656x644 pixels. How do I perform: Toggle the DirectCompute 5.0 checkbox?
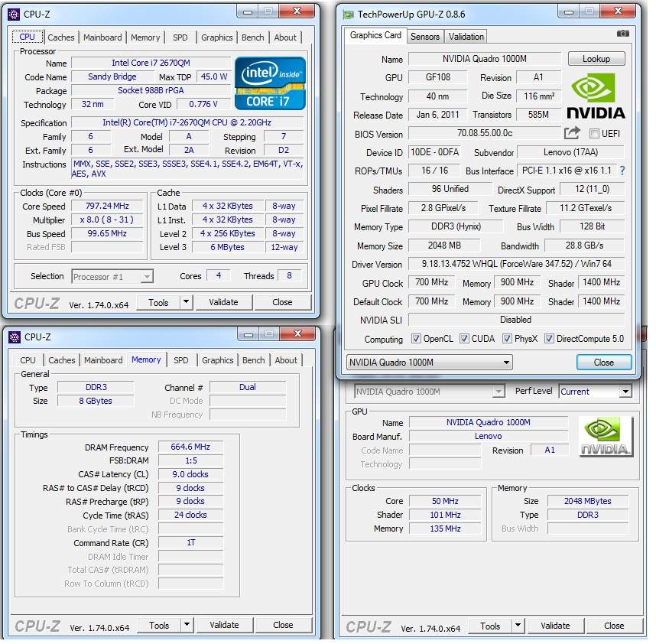[549, 339]
